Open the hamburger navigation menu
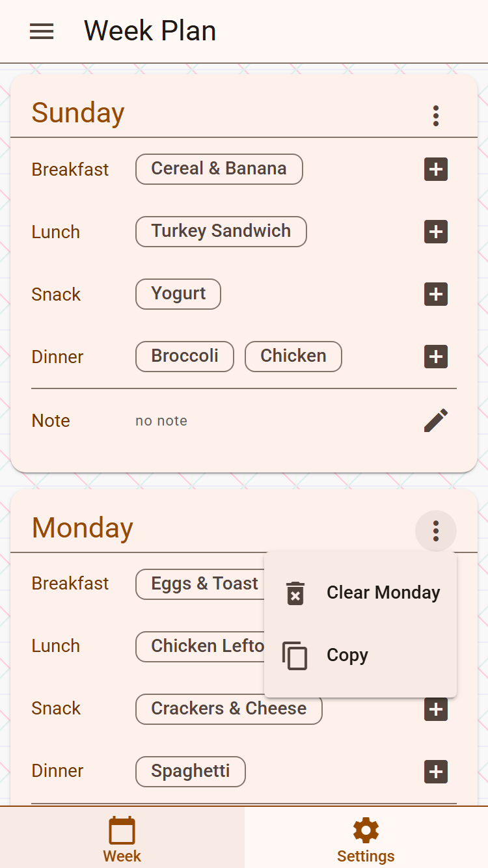This screenshot has height=868, width=488. (x=42, y=31)
